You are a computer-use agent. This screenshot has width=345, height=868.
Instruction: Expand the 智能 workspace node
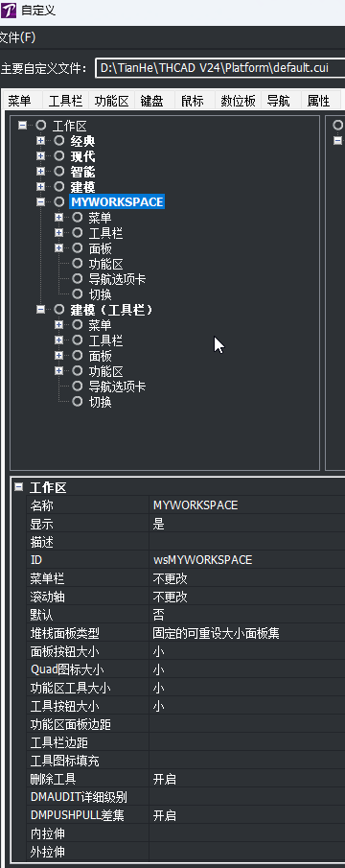[40, 172]
